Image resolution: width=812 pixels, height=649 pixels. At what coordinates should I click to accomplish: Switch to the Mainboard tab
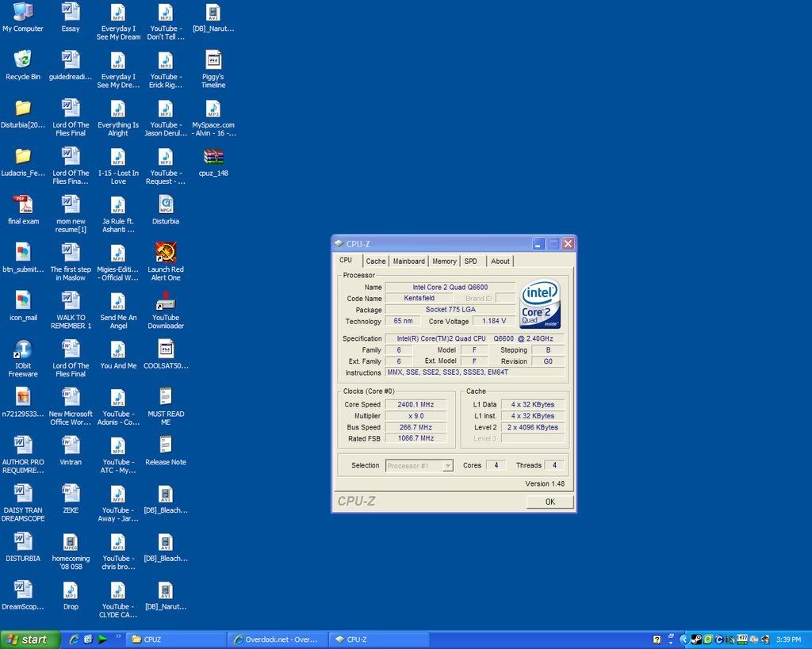[x=408, y=262]
